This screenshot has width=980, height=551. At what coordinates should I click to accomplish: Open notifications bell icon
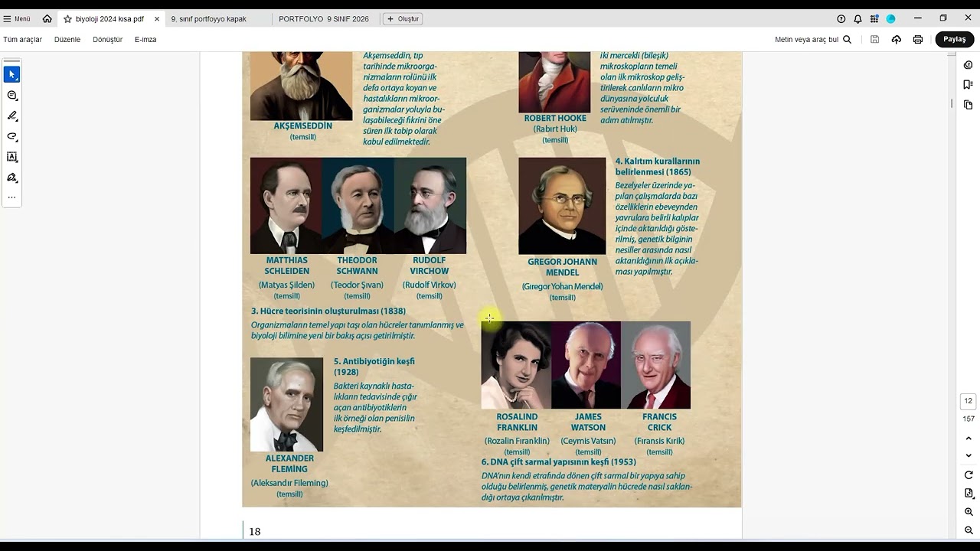pos(857,18)
